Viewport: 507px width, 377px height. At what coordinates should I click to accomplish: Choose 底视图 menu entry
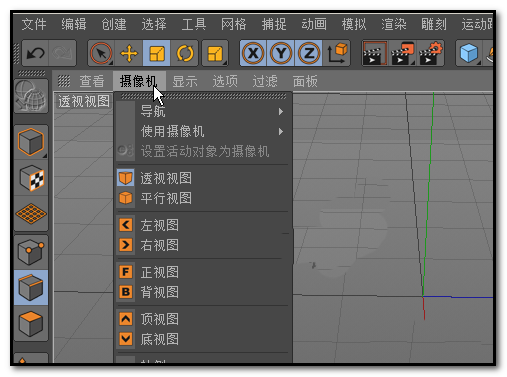click(203, 339)
